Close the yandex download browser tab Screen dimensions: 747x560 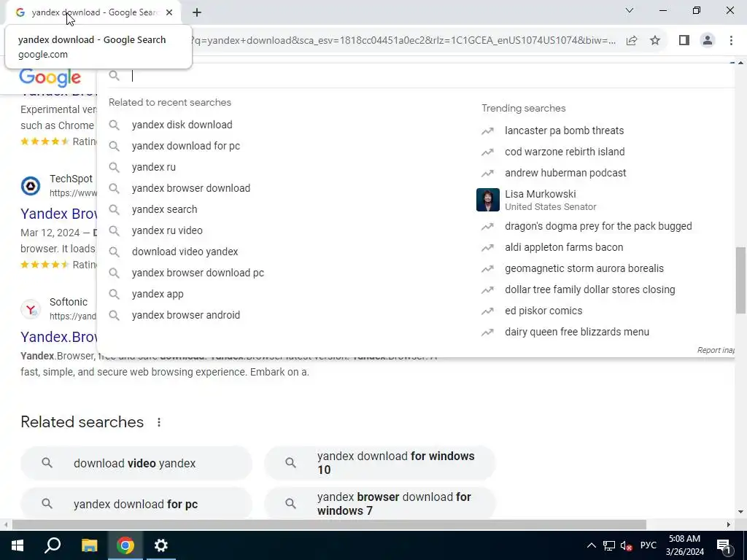coord(169,12)
